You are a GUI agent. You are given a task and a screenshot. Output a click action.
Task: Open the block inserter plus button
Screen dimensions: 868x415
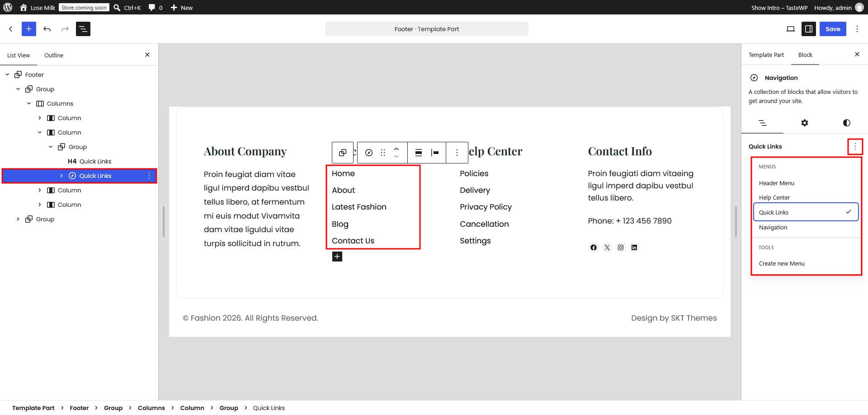coord(28,29)
